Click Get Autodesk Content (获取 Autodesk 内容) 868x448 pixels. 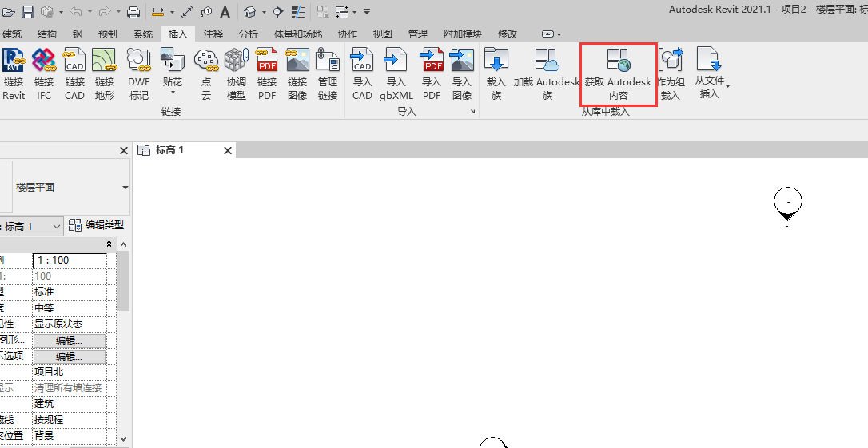click(x=619, y=73)
